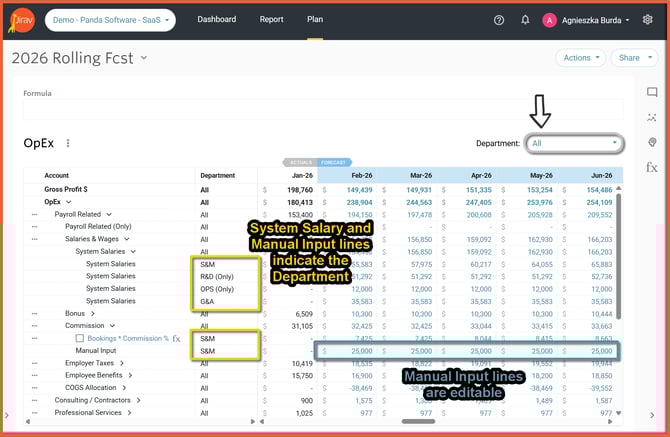The height and width of the screenshot is (437, 670).
Task: Toggle the ACTUALS period badge
Action: 299,161
